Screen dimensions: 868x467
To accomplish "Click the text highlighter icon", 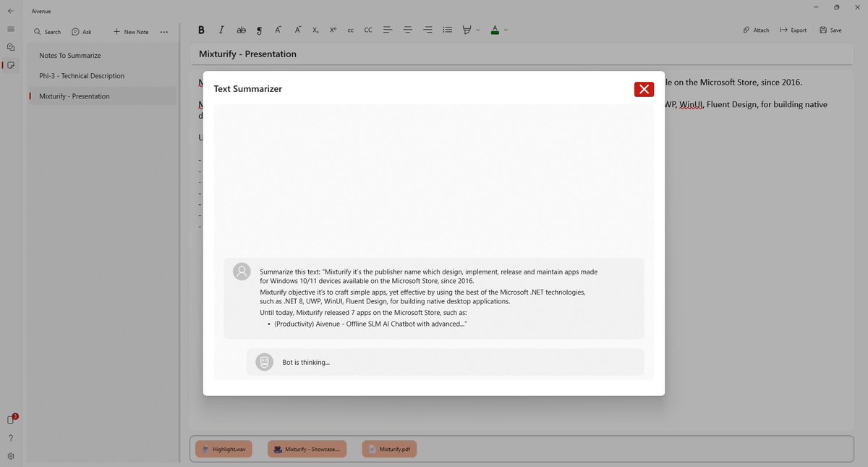I will pyautogui.click(x=467, y=30).
